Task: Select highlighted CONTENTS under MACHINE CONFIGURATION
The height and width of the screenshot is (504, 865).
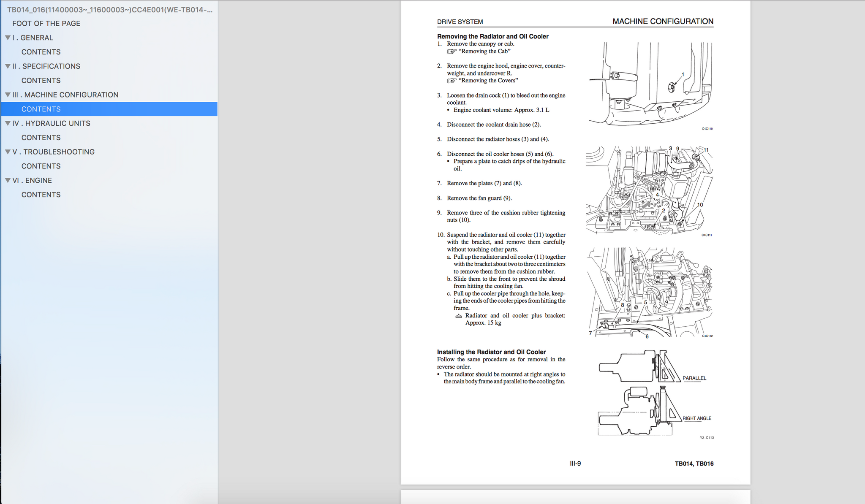Action: 41,109
